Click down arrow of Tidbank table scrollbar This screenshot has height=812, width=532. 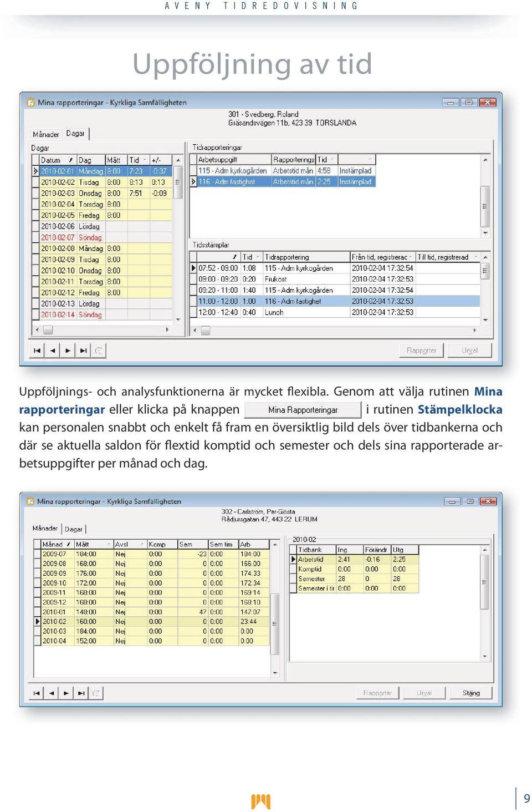[x=484, y=656]
